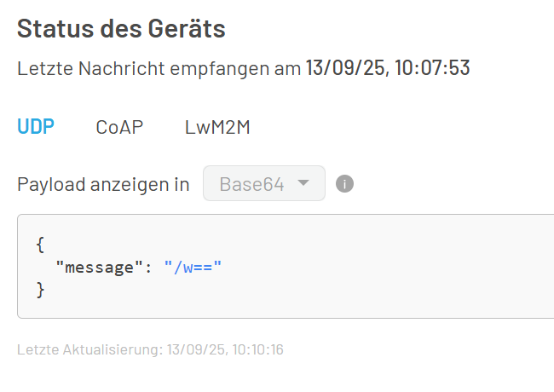Image resolution: width=554 pixels, height=392 pixels.
Task: Click the opening curly brace in payload
Action: pos(40,245)
